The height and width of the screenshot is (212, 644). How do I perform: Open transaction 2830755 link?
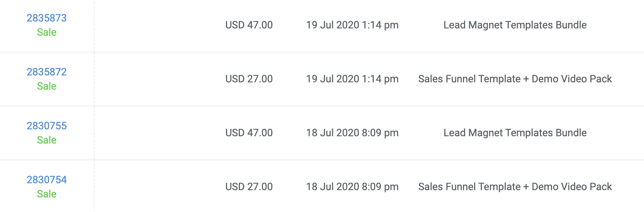(47, 126)
